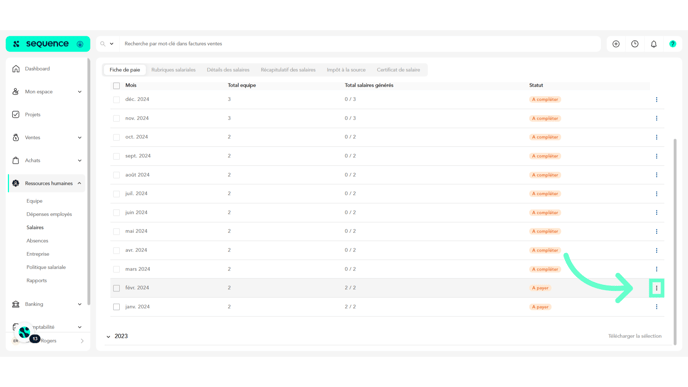Screen dimensions: 688x387
Task: Click the Achats shopping bag icon
Action: pos(16,160)
